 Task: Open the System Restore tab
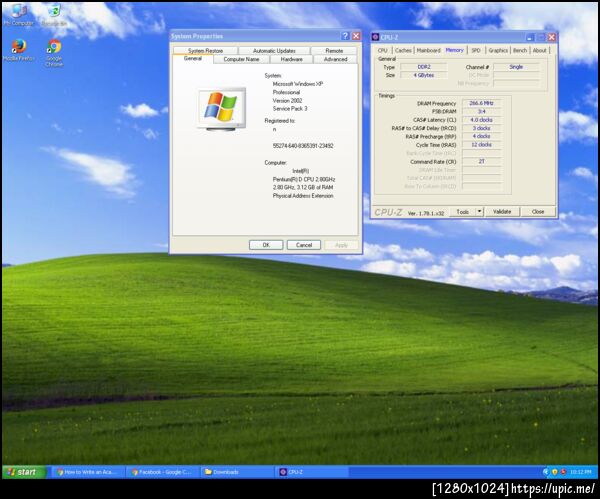pyautogui.click(x=205, y=51)
